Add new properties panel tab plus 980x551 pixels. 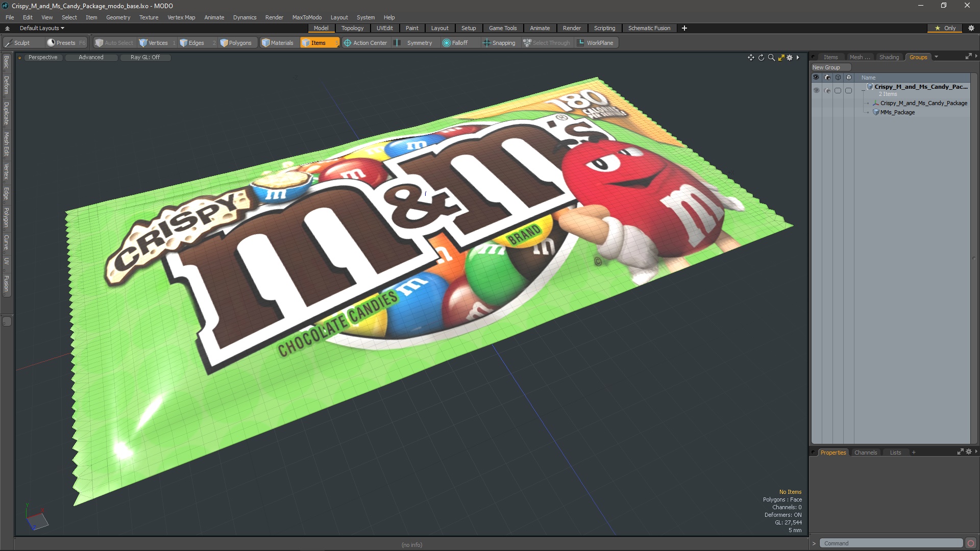914,453
